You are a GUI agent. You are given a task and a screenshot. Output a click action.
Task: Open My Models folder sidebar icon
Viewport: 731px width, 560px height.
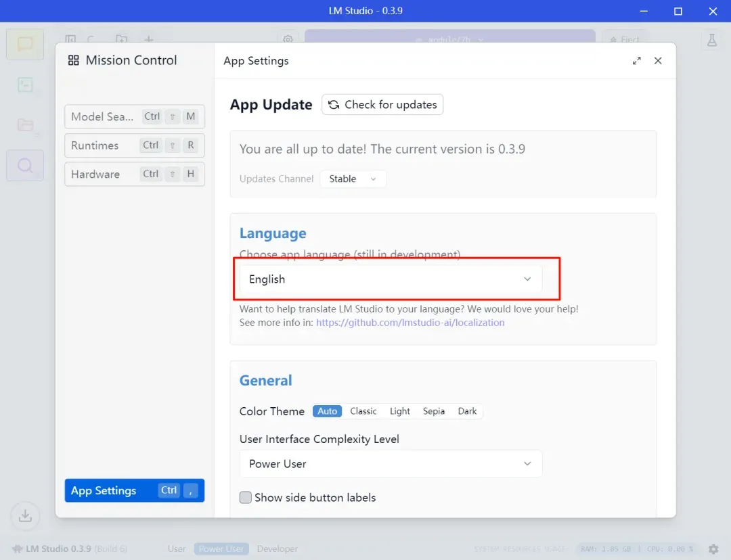(x=25, y=125)
